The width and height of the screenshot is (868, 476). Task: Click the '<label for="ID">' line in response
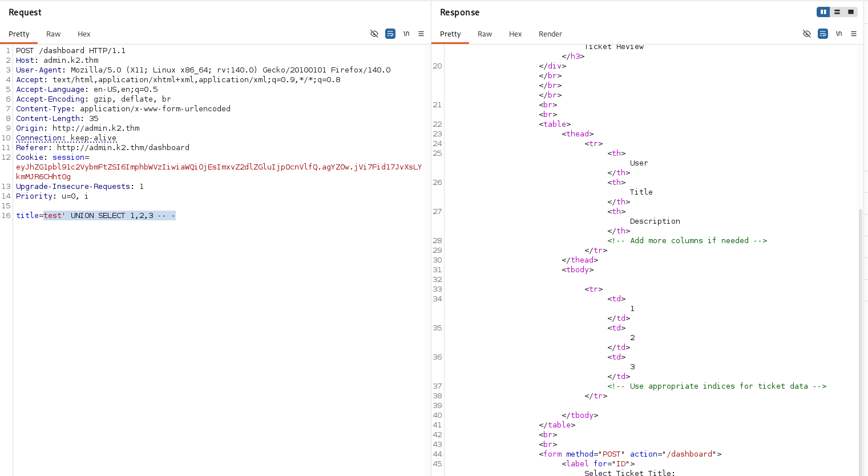[x=598, y=463]
